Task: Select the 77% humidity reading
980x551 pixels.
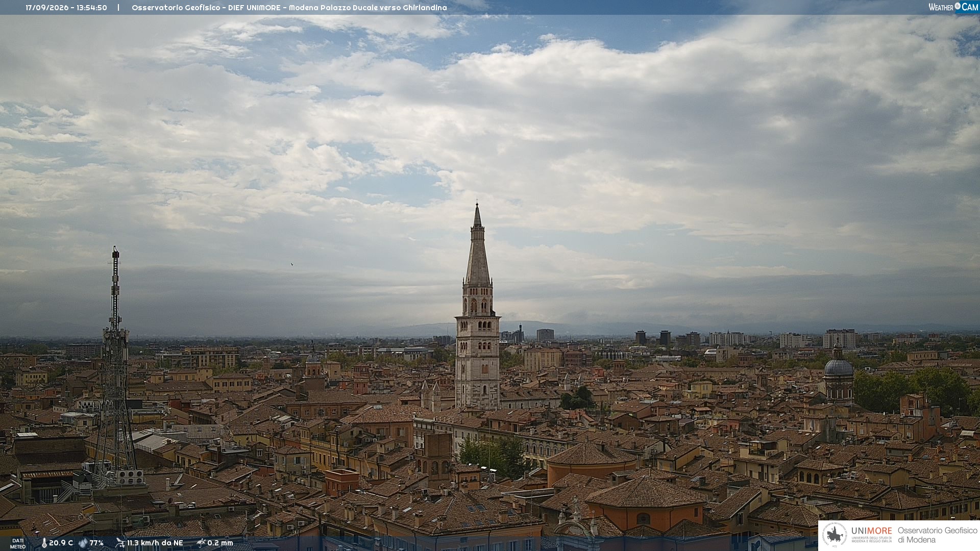Action: pos(96,543)
